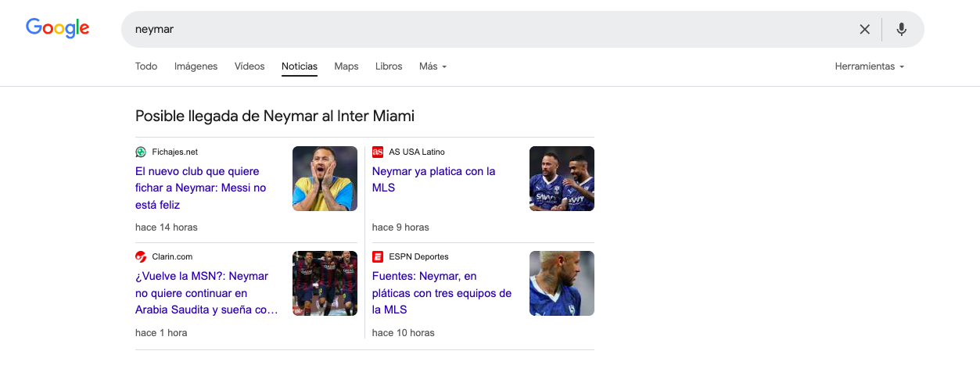Click the Fichajes.net favicon
The height and width of the screenshot is (376, 980).
coord(141,152)
